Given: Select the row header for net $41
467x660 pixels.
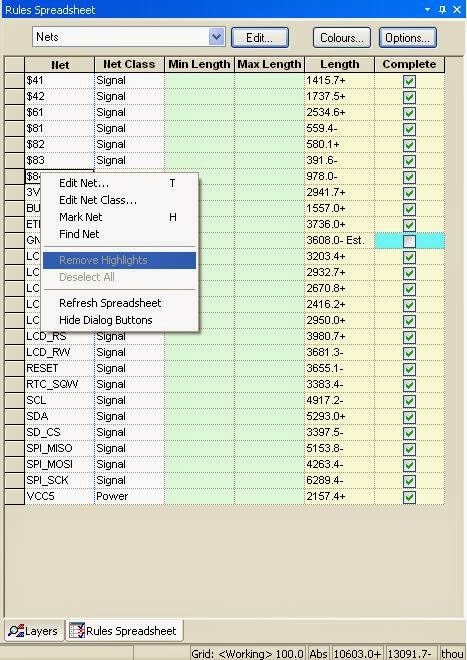Looking at the screenshot, I should pos(14,80).
